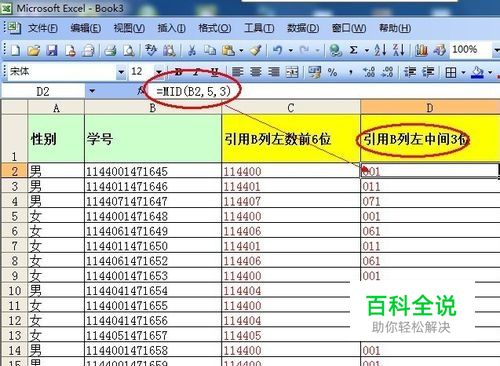Toggle Bold formatting
This screenshot has width=500, height=366.
coord(179,72)
